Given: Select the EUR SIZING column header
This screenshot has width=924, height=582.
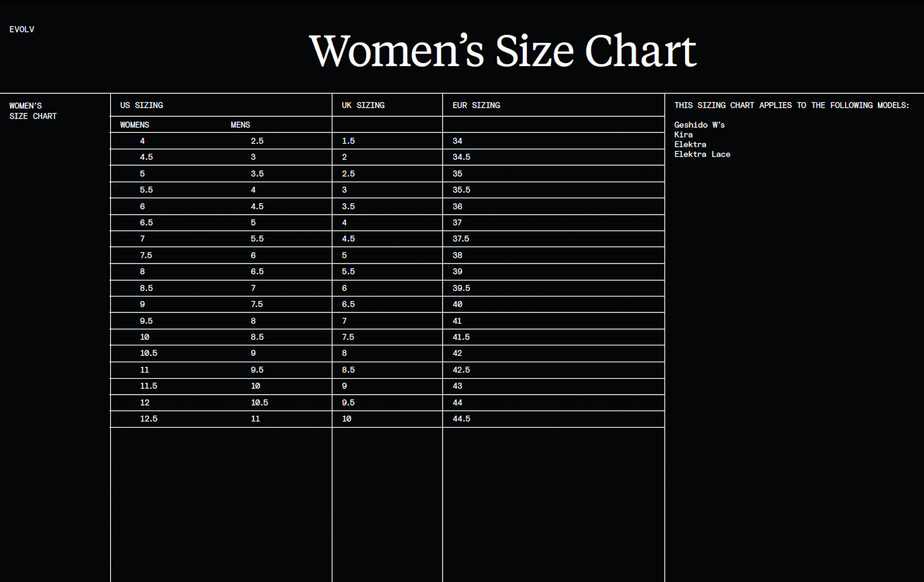Looking at the screenshot, I should pyautogui.click(x=476, y=105).
